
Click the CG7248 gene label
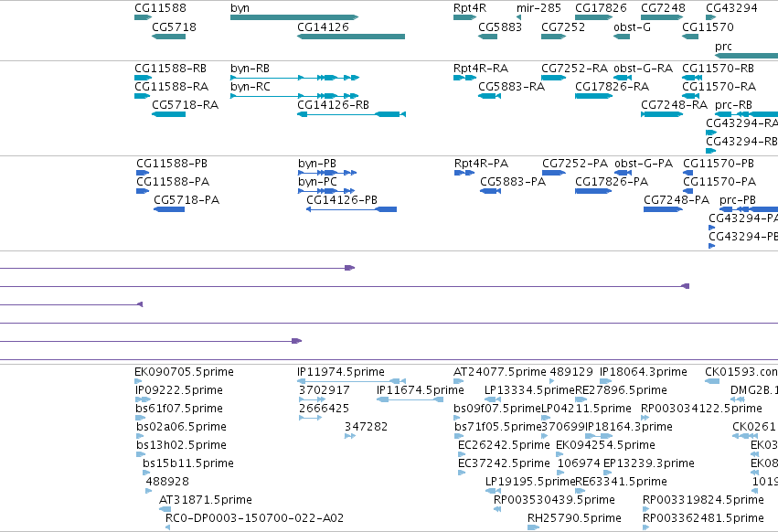click(663, 8)
